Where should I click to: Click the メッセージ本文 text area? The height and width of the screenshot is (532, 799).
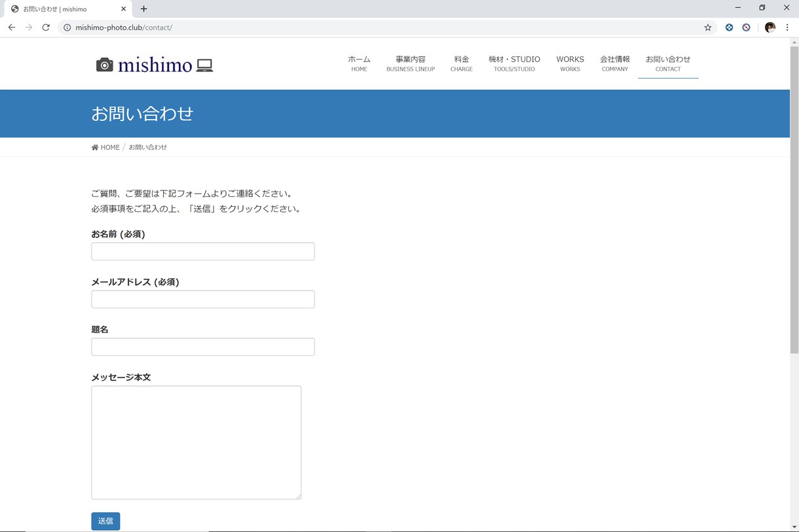point(196,442)
